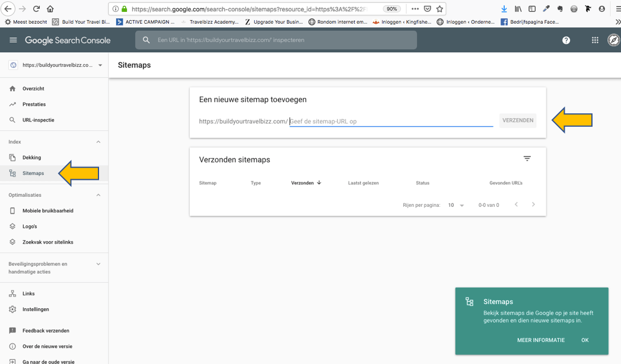The width and height of the screenshot is (621, 364).
Task: Open ACTIVE CAMPAIGN bookmark
Action: coord(145,22)
